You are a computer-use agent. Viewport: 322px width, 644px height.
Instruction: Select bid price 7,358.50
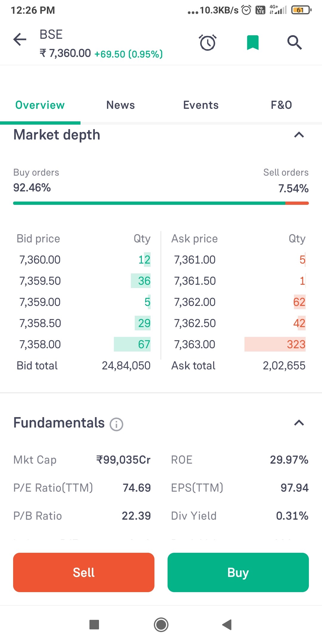point(40,323)
